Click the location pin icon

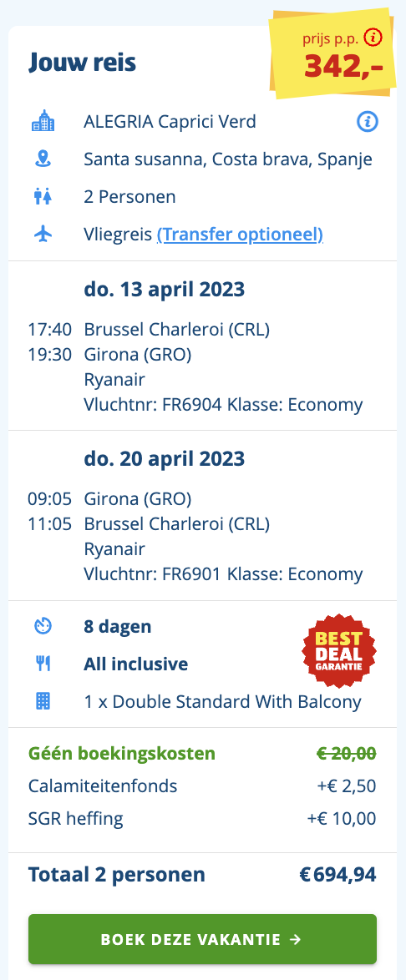43,159
